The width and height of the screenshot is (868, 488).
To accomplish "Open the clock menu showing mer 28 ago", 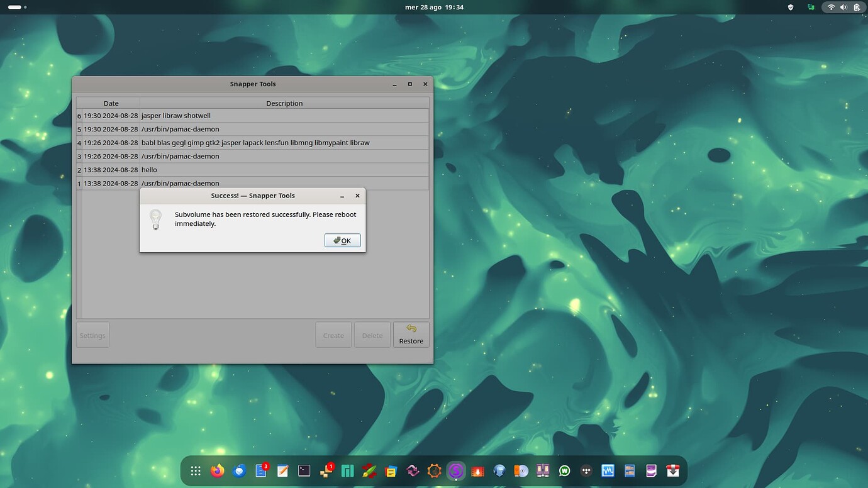I will [x=434, y=7].
